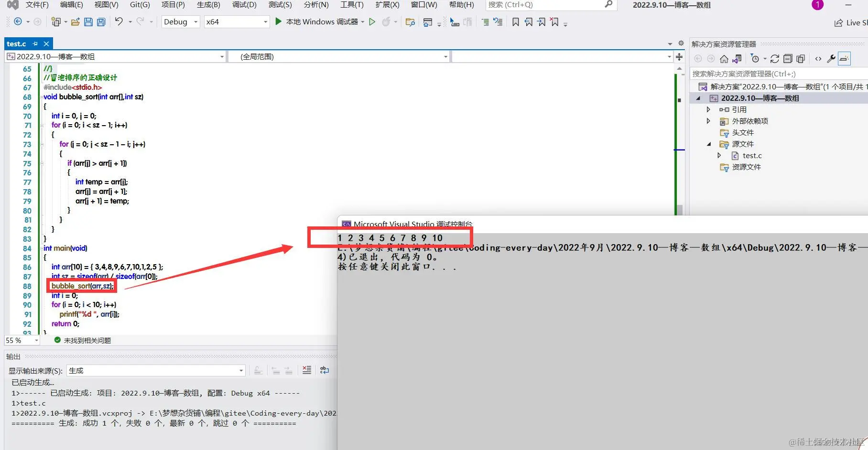Expand the 外部依赖项 node
Image resolution: width=868 pixels, height=450 pixels.
tap(708, 121)
